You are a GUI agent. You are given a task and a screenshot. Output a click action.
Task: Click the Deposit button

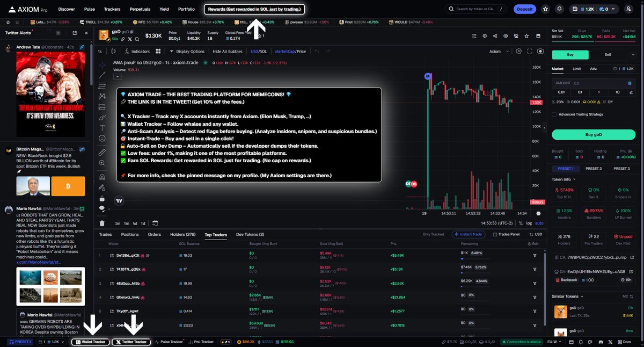pos(524,9)
